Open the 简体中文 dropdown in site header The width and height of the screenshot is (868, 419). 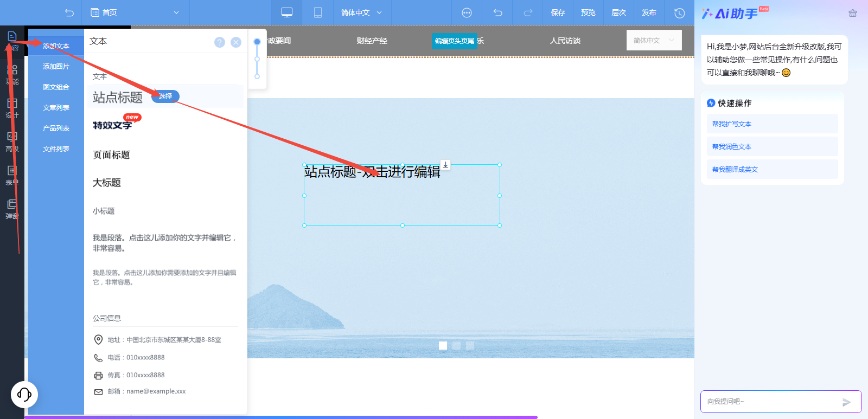coord(654,40)
